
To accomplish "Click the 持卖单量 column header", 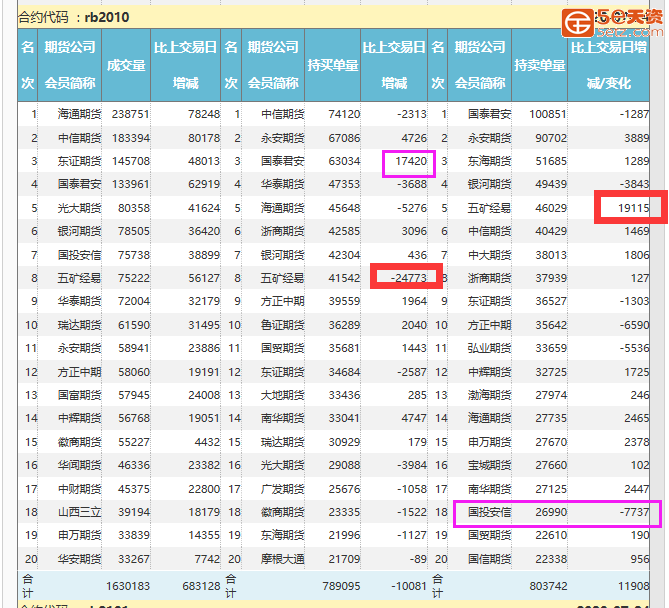I will [x=537, y=65].
